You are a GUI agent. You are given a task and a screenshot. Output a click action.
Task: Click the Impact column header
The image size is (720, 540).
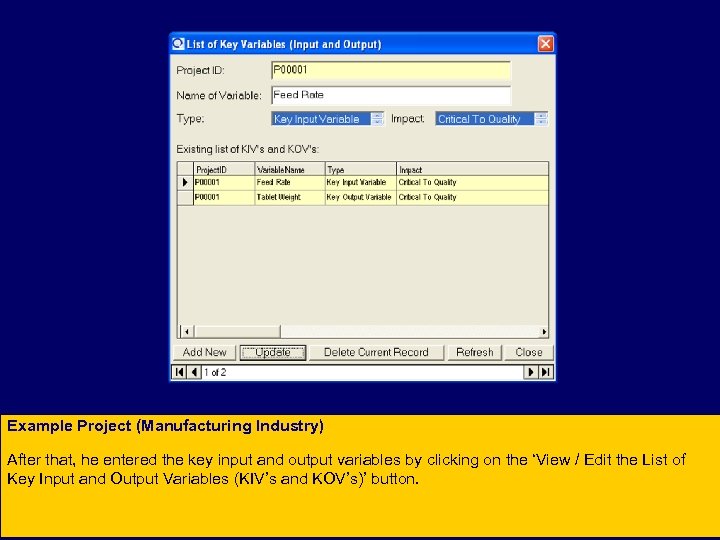(472, 169)
